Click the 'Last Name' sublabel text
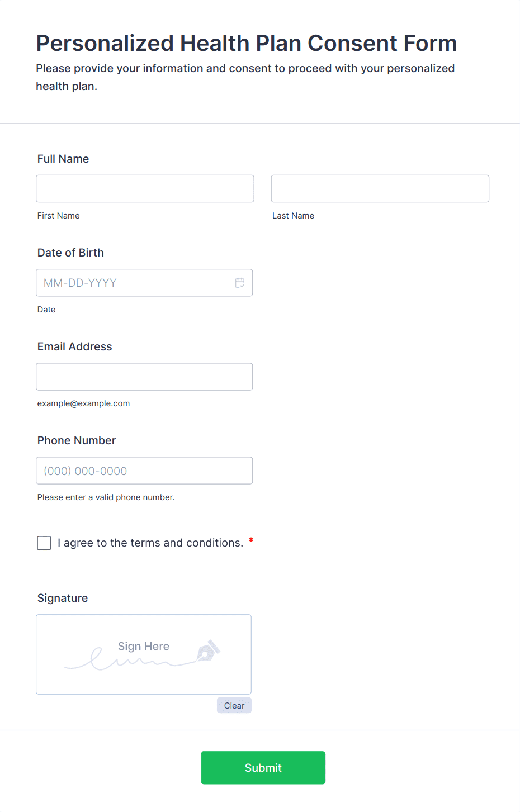Image resolution: width=520 pixels, height=812 pixels. point(293,216)
